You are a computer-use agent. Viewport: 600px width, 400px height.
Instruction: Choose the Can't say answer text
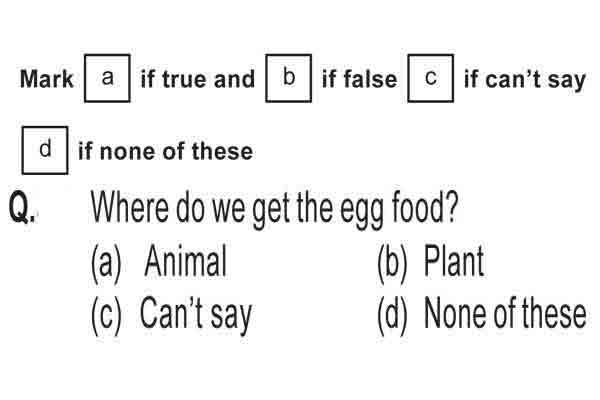point(196,315)
